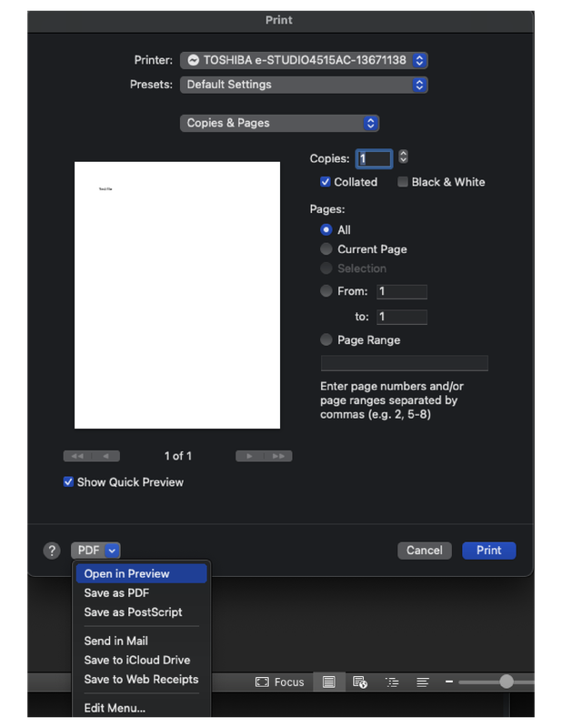The width and height of the screenshot is (562, 728).
Task: Choose Edit Menu... item
Action: [142, 708]
